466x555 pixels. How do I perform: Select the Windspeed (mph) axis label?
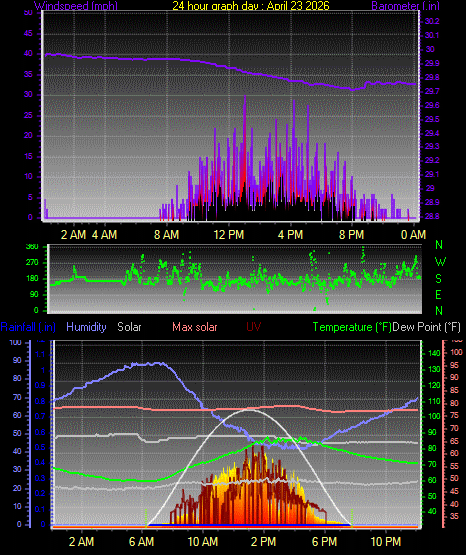(x=75, y=6)
